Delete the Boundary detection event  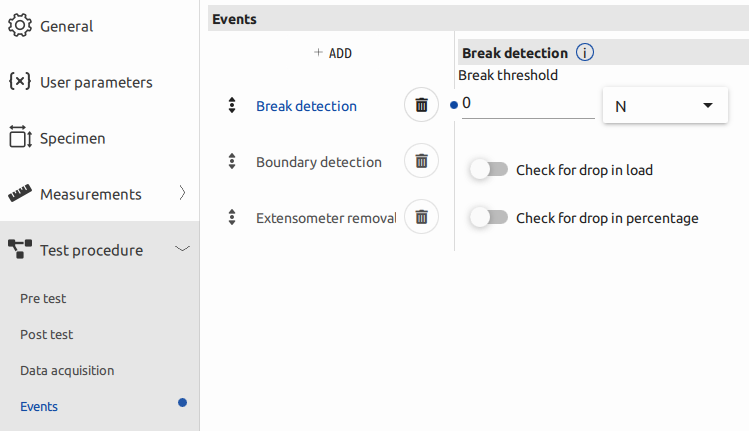421,161
